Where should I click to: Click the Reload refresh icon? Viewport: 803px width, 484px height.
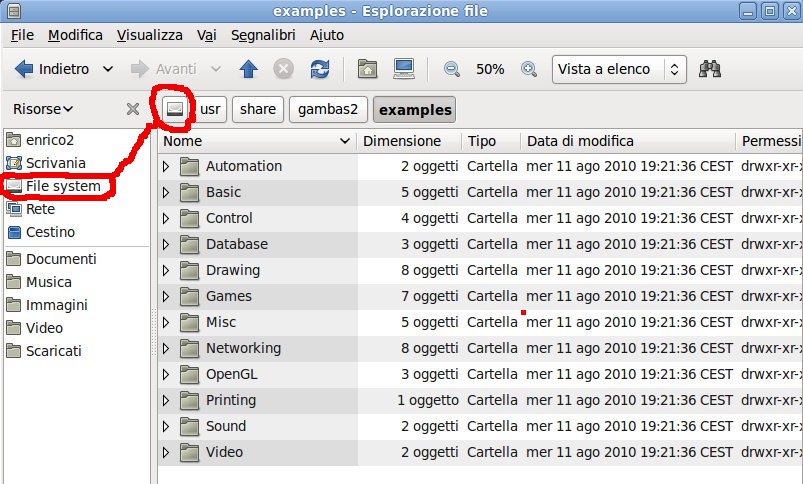click(320, 69)
